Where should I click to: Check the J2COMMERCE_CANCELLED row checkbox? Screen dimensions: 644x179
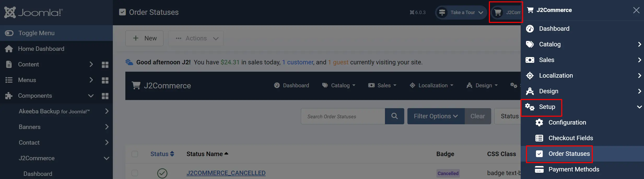coord(135,173)
